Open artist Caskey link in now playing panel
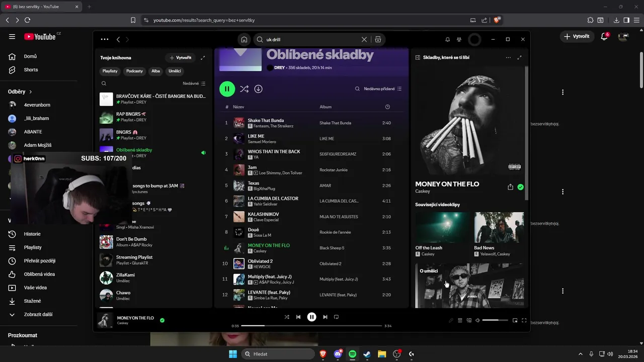This screenshot has height=362, width=644. coord(423,191)
